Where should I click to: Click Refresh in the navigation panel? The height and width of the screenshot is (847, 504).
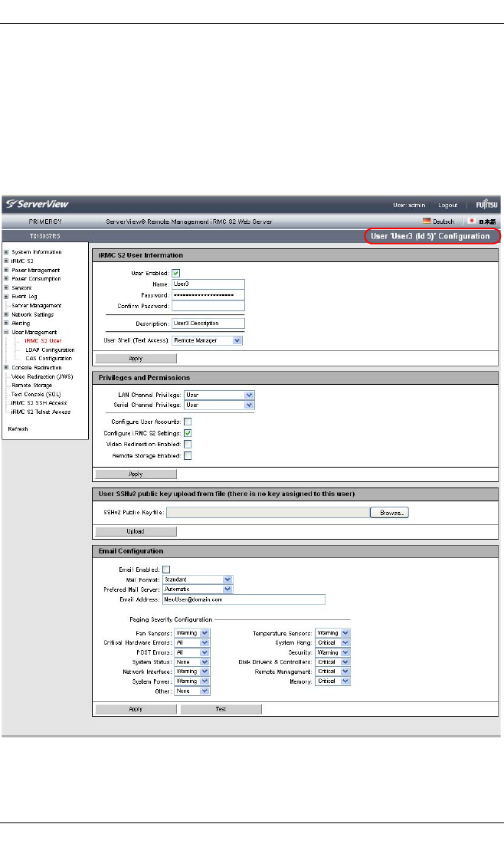18,429
